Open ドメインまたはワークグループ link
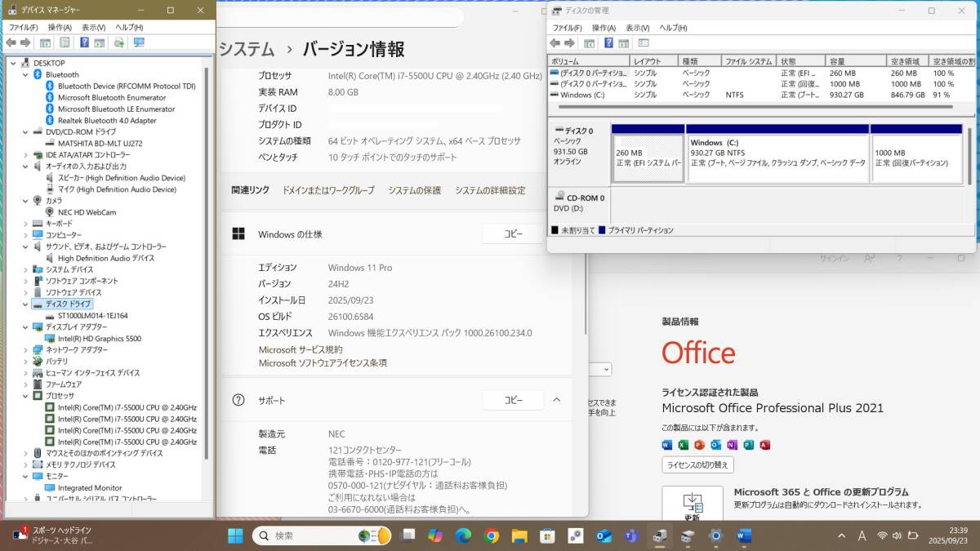Screen dimensions: 980x551 328,190
